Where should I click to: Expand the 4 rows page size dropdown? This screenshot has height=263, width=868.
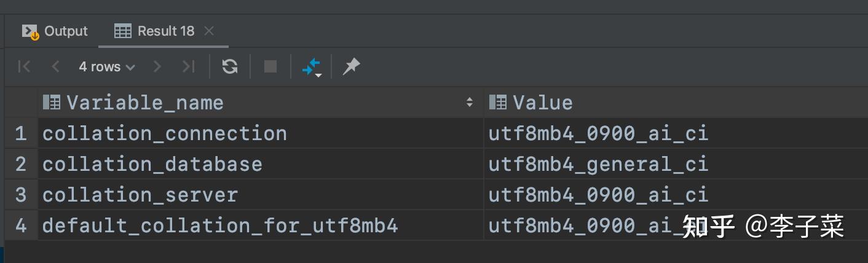(x=106, y=66)
